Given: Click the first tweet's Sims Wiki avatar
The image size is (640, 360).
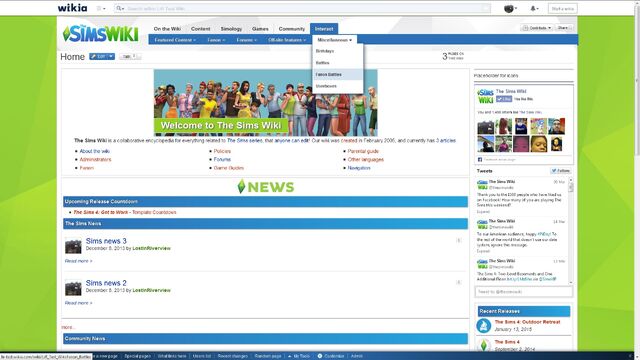Looking at the screenshot, I should (482, 185).
